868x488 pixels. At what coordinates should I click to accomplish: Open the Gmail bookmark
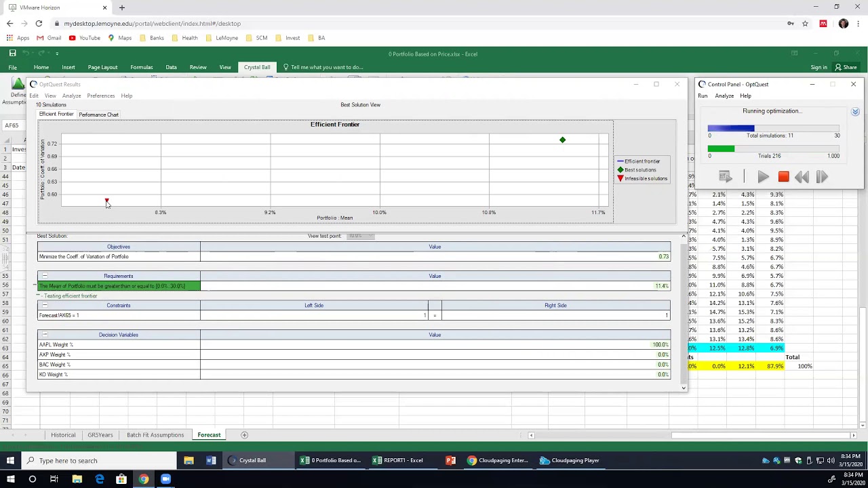[49, 38]
